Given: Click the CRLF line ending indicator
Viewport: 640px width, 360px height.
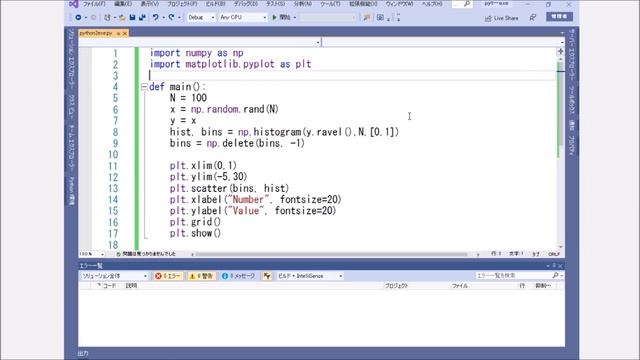Looking at the screenshot, I should pos(554,254).
